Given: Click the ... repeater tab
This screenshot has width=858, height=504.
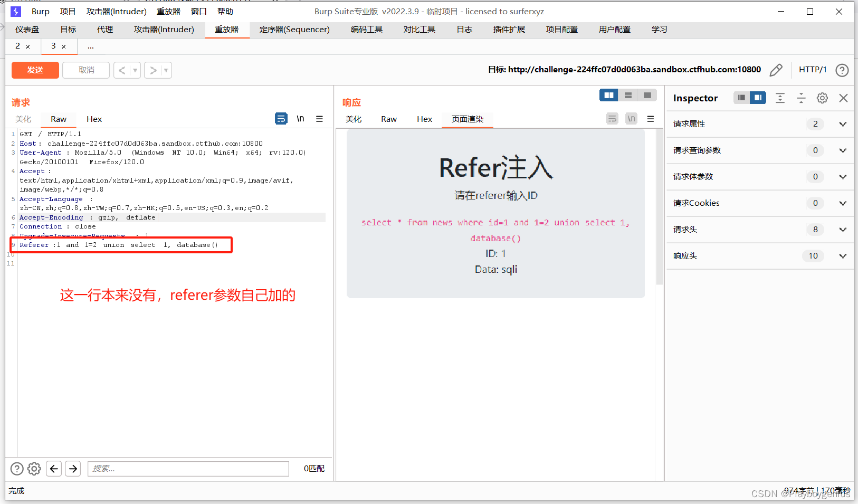Looking at the screenshot, I should click(91, 46).
